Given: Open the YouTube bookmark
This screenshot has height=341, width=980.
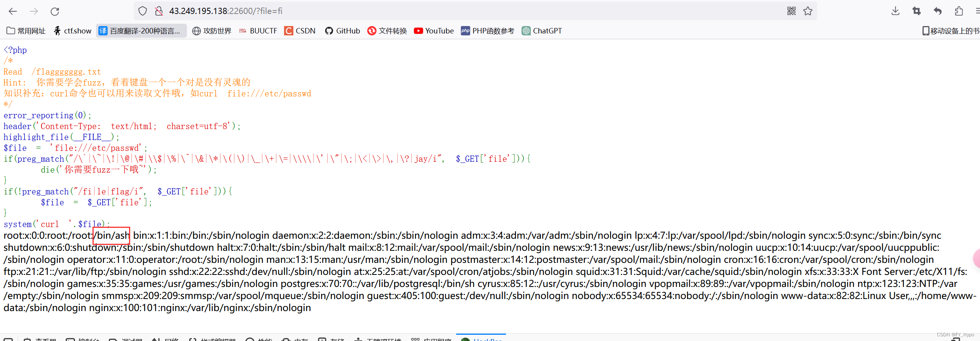Looking at the screenshot, I should pos(434,31).
